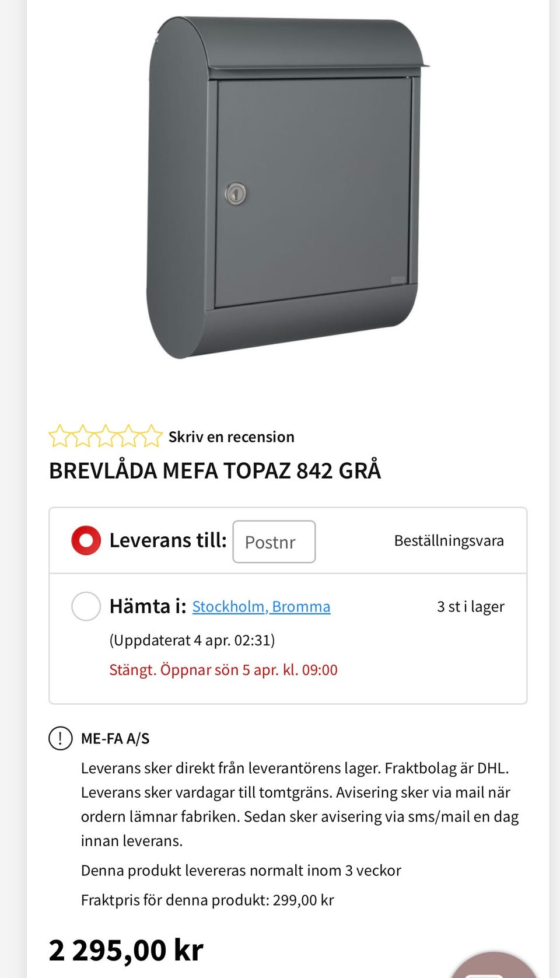Click the exclamation info icon beside ME-FA A/S
The image size is (560, 978).
tap(60, 738)
